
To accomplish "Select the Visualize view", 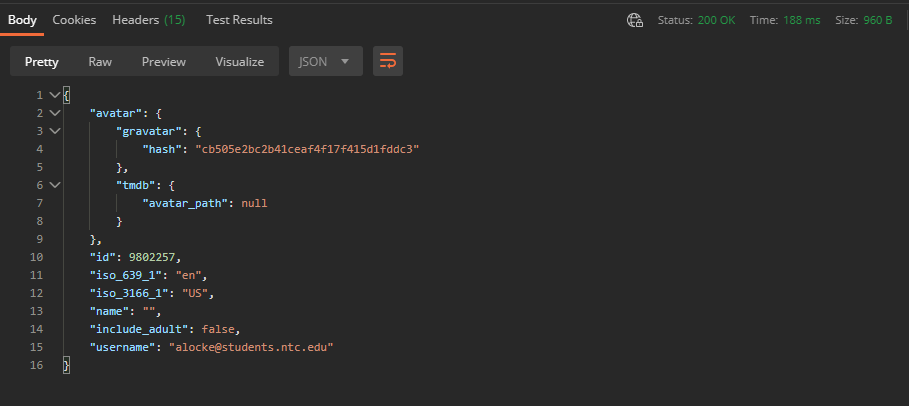I will click(x=239, y=61).
